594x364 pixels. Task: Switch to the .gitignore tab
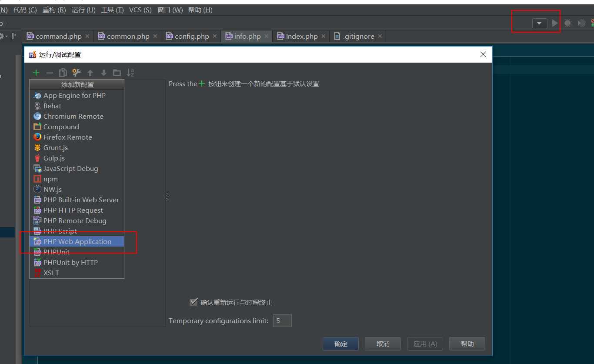[x=358, y=36]
